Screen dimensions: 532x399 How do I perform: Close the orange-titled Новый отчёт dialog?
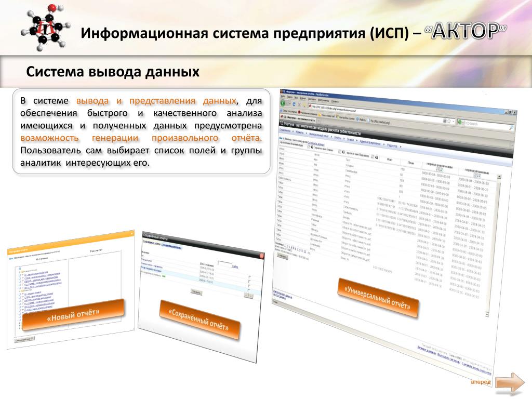(x=131, y=233)
